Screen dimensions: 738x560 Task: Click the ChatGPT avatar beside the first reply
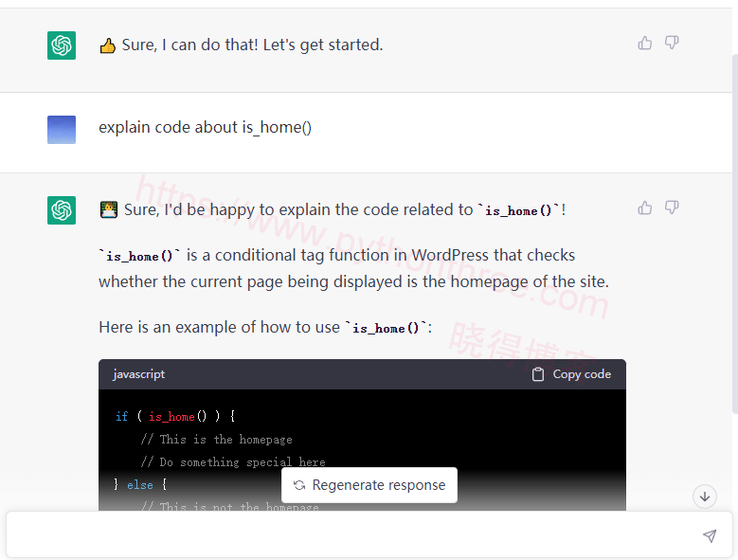(x=62, y=45)
